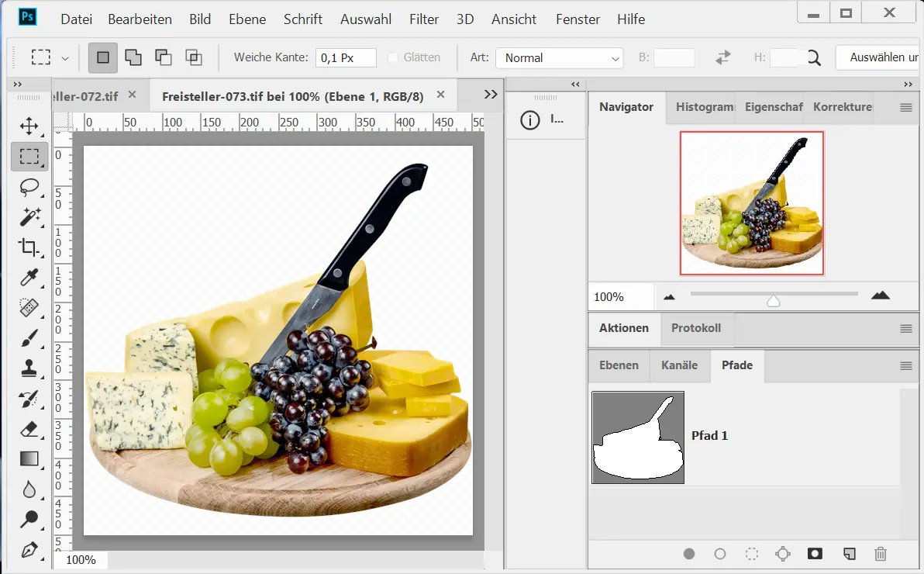924x574 pixels.
Task: Toggle the Glätten checkbox
Action: tap(393, 57)
